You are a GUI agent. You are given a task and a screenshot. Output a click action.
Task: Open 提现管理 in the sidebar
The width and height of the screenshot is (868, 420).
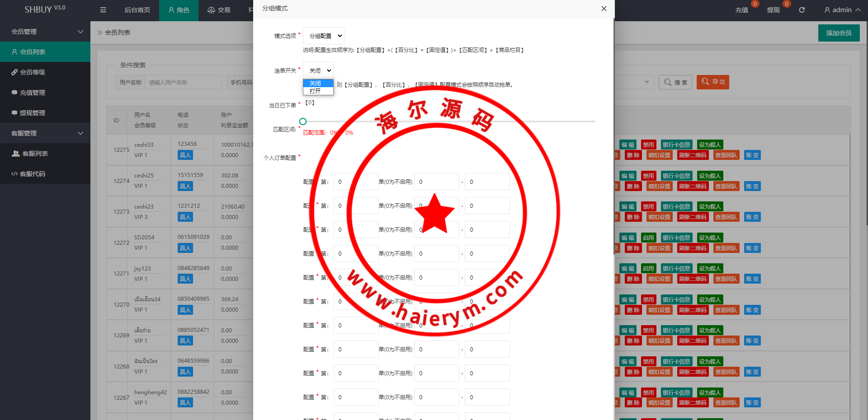pos(32,113)
